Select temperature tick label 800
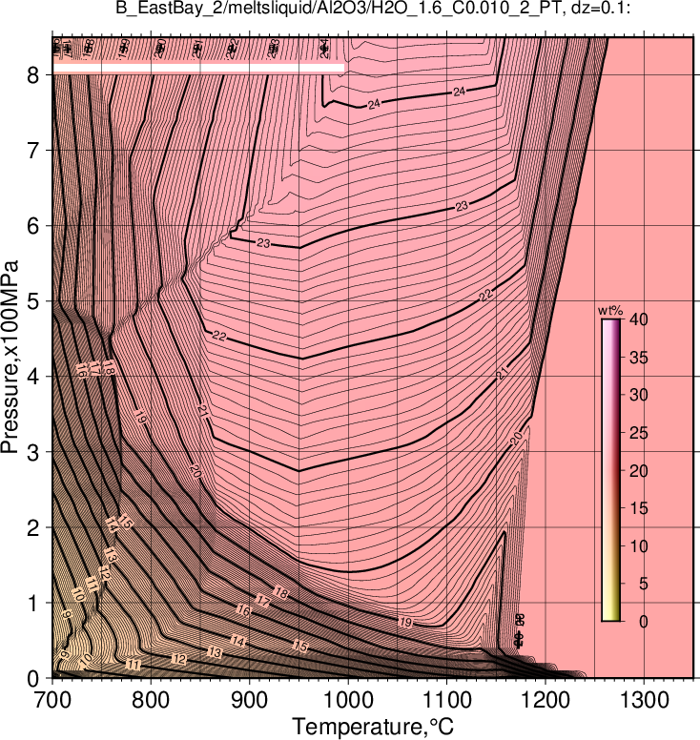The height and width of the screenshot is (740, 700). click(x=151, y=699)
